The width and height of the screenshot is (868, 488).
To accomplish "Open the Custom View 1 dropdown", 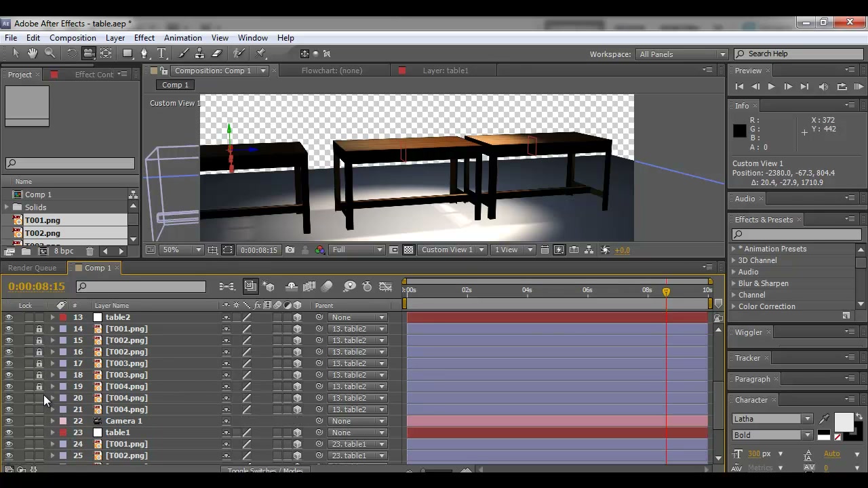I will tap(452, 249).
